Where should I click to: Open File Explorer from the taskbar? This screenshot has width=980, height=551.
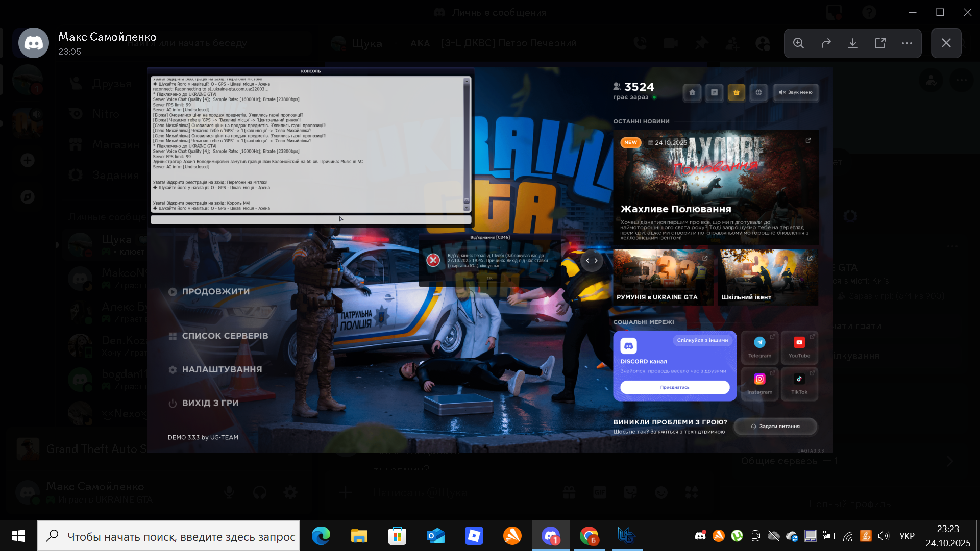[x=359, y=536]
